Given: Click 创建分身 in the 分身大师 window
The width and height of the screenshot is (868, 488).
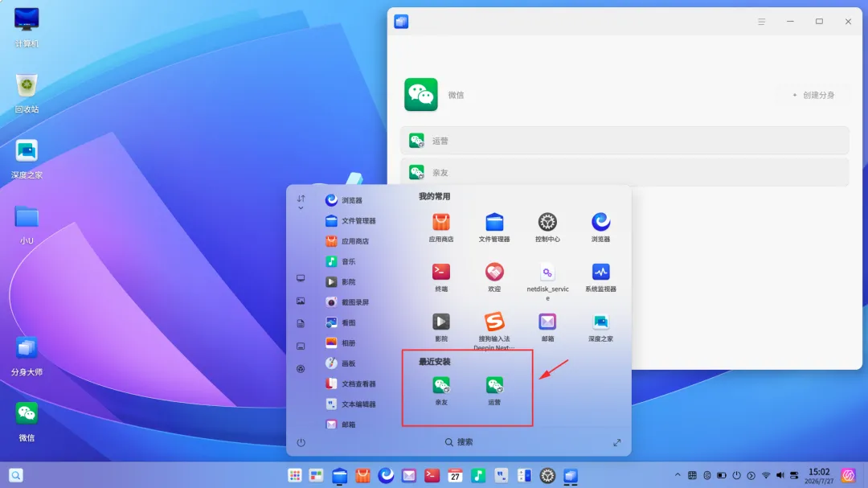Looking at the screenshot, I should (x=813, y=96).
